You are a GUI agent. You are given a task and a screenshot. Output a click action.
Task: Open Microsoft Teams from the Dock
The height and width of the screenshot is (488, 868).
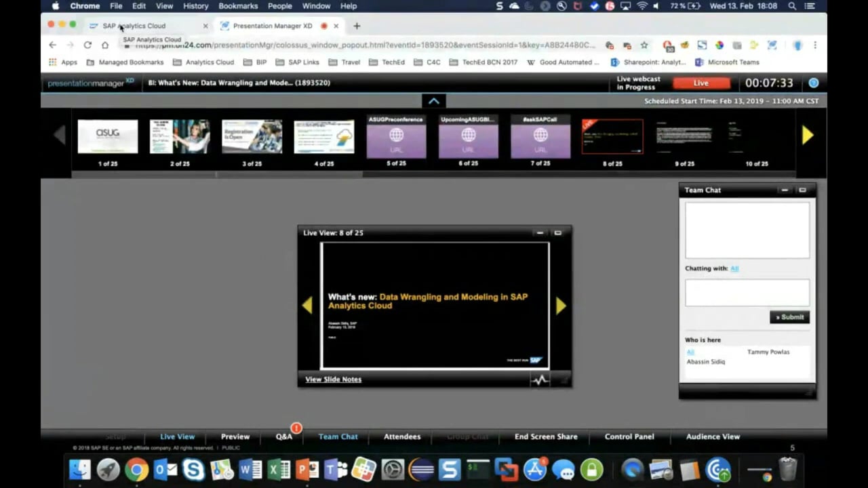(336, 469)
